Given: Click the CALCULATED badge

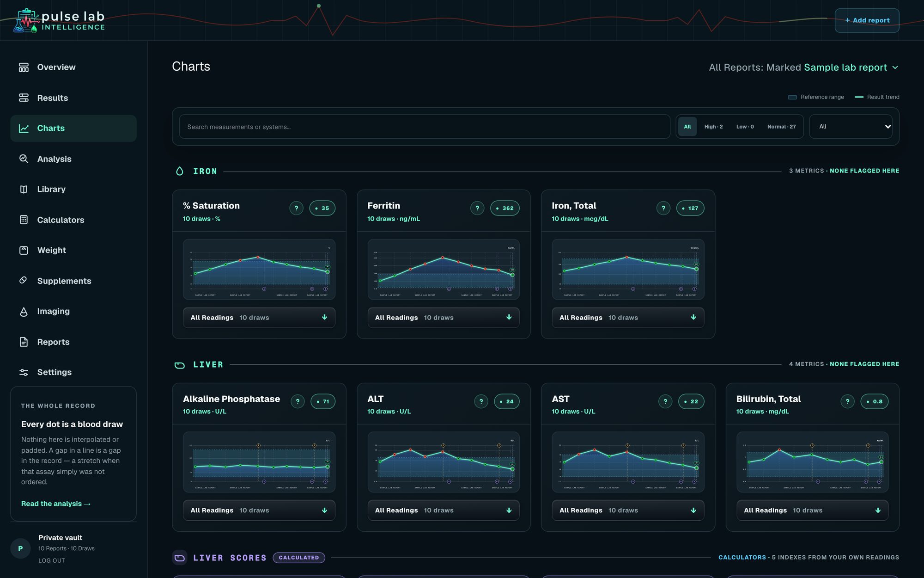Looking at the screenshot, I should click(298, 558).
